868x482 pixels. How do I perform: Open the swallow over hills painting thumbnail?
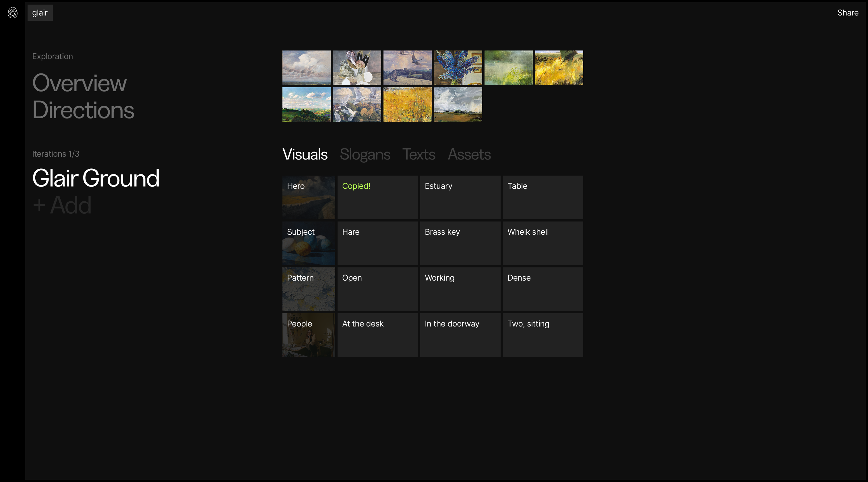click(x=407, y=68)
